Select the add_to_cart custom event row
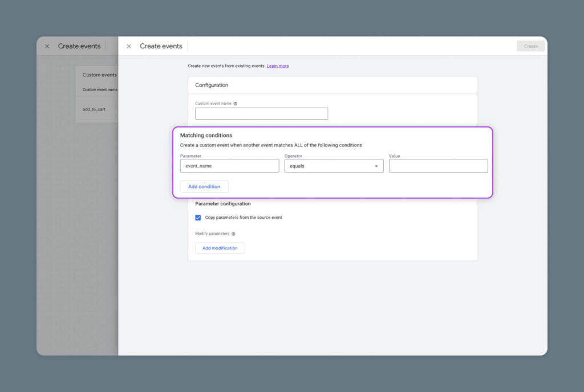This screenshot has width=584, height=392. coord(94,109)
